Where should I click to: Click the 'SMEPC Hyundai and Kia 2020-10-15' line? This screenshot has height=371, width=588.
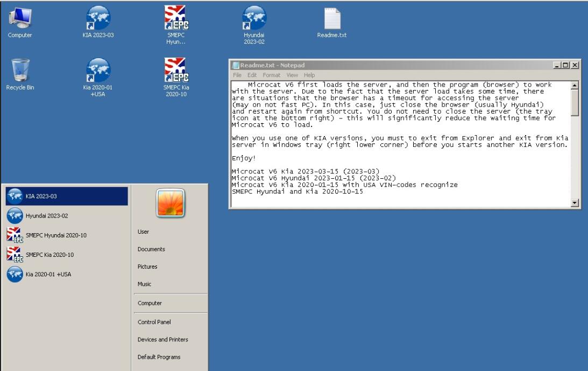click(x=297, y=192)
